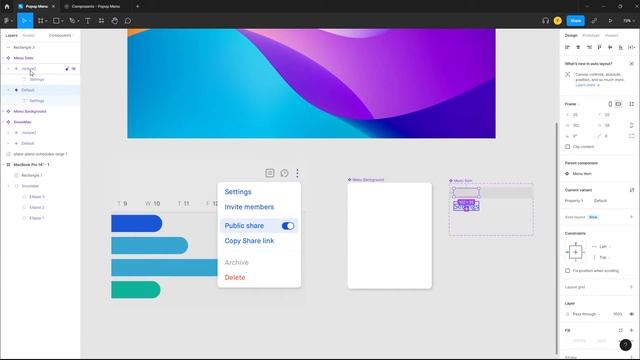The image size is (640, 360).
Task: Set frame orientation to portrait
Action: click(610, 104)
